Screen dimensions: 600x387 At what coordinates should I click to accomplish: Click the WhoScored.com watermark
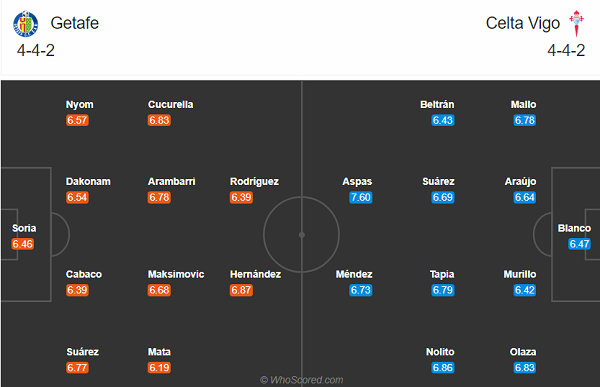302,380
